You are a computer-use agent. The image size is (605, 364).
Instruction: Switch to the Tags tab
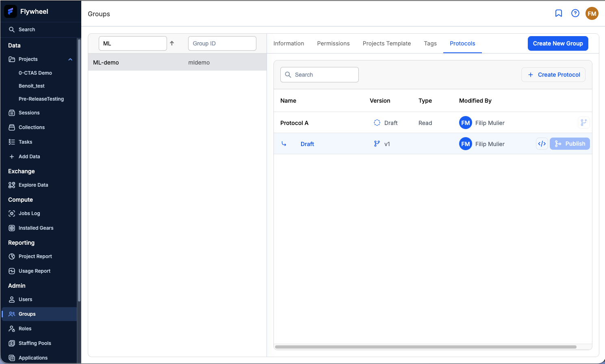[430, 43]
